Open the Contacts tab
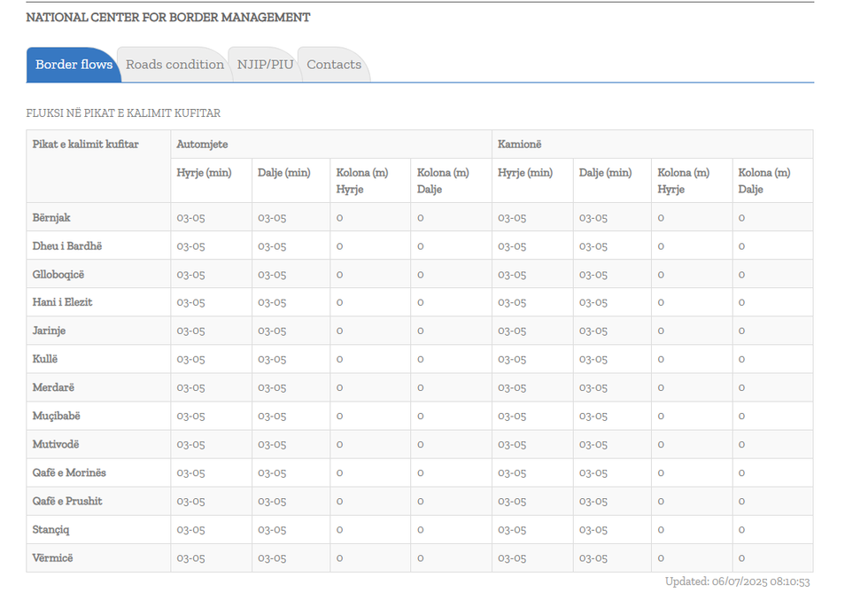The width and height of the screenshot is (868, 608). point(334,65)
